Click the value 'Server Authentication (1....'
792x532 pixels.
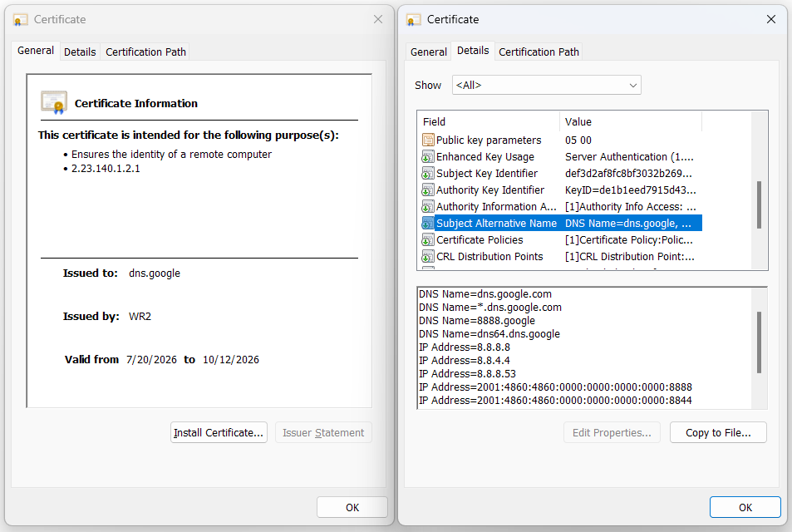629,156
